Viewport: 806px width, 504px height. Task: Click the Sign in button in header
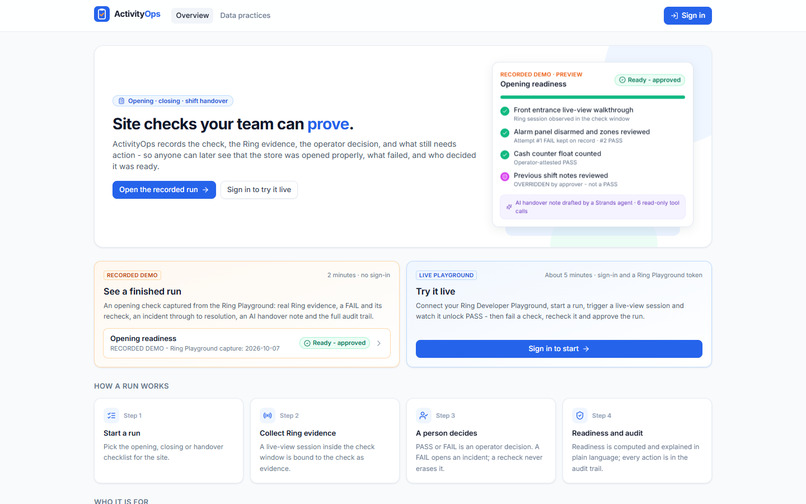pyautogui.click(x=687, y=15)
